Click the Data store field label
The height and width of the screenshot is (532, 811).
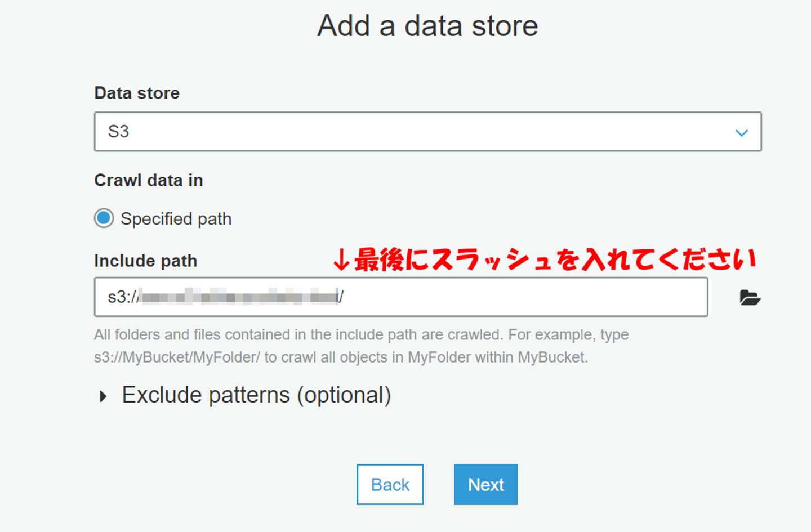point(137,93)
